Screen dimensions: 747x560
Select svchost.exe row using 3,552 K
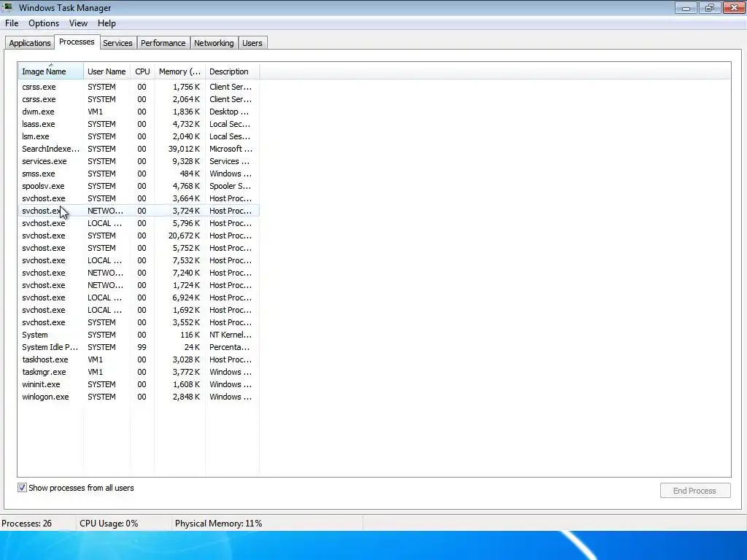139,322
